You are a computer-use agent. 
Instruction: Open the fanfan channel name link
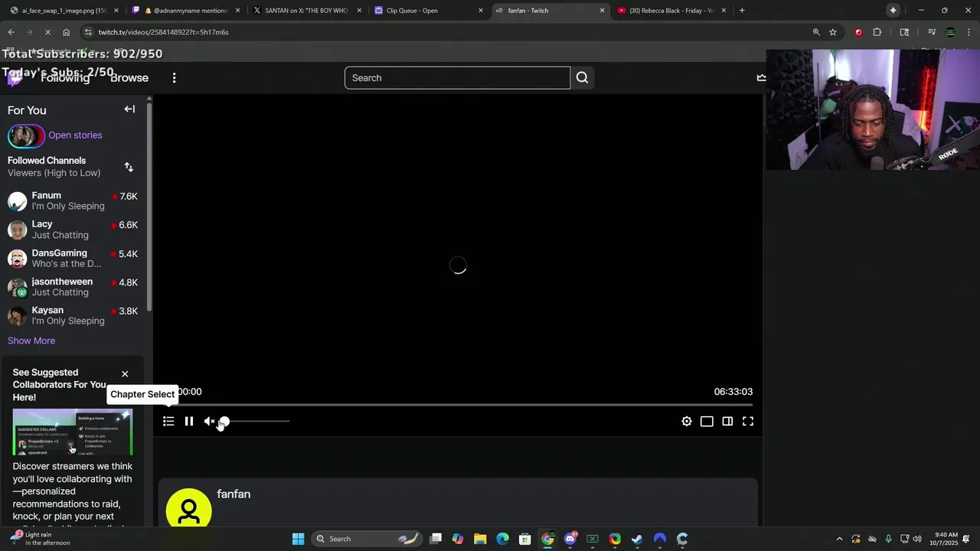(x=234, y=494)
